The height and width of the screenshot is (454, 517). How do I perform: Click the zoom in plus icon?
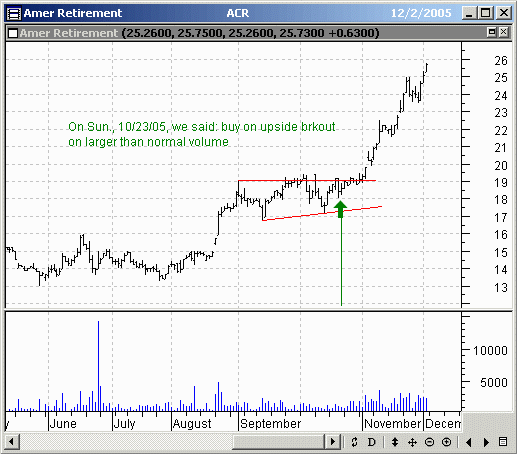tap(446, 442)
